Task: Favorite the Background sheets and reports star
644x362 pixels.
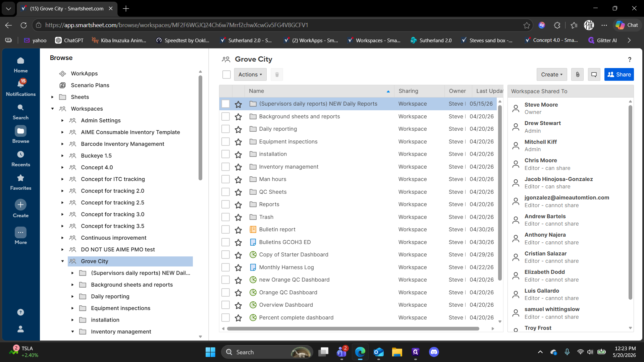Action: pyautogui.click(x=238, y=117)
